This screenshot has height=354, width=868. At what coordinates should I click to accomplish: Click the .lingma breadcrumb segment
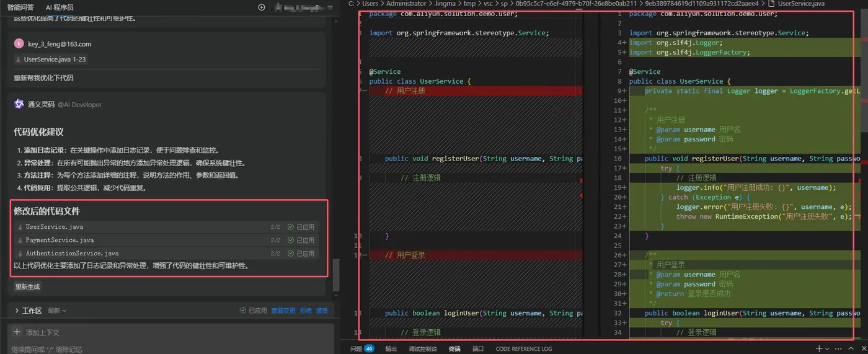[445, 4]
